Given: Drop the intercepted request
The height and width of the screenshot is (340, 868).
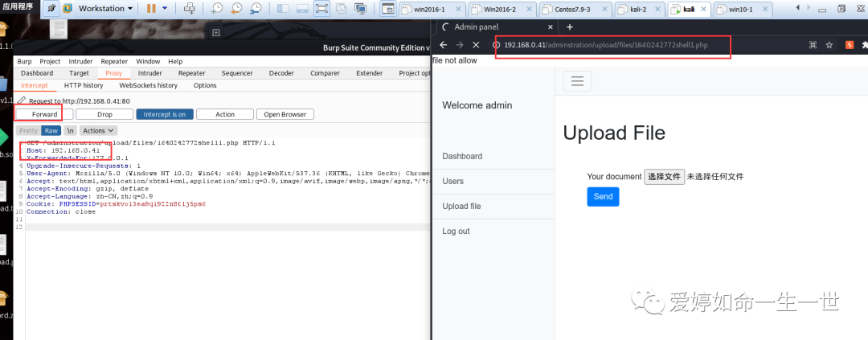Looking at the screenshot, I should [104, 114].
